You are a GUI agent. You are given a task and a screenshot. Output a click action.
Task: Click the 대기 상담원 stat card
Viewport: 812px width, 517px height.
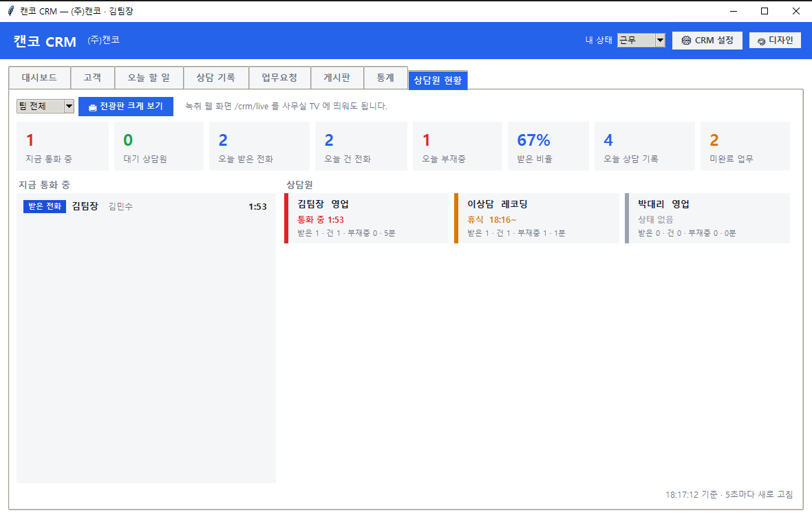(158, 146)
